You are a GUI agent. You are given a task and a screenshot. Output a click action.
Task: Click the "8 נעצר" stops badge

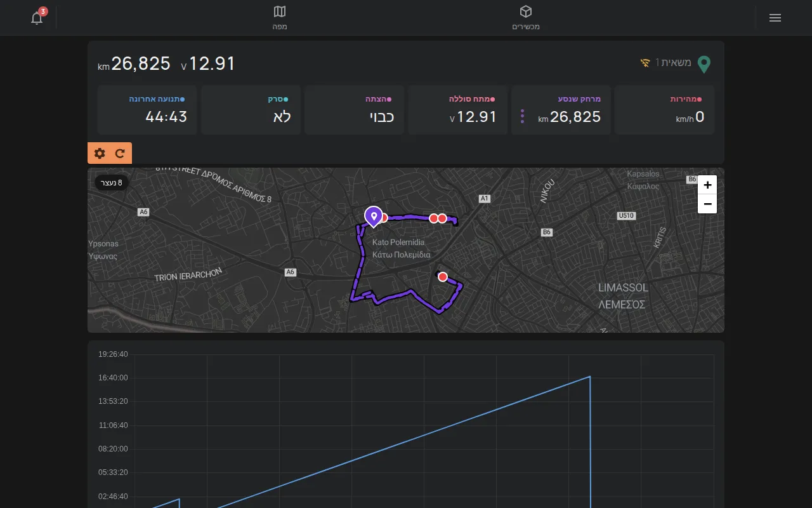point(112,183)
